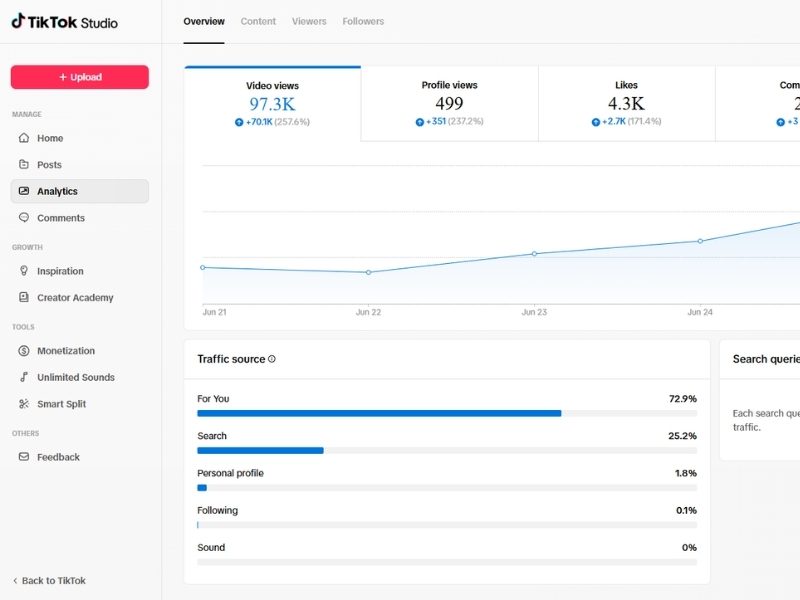Image resolution: width=800 pixels, height=600 pixels.
Task: Click the Personal profile traffic bar
Action: [447, 488]
